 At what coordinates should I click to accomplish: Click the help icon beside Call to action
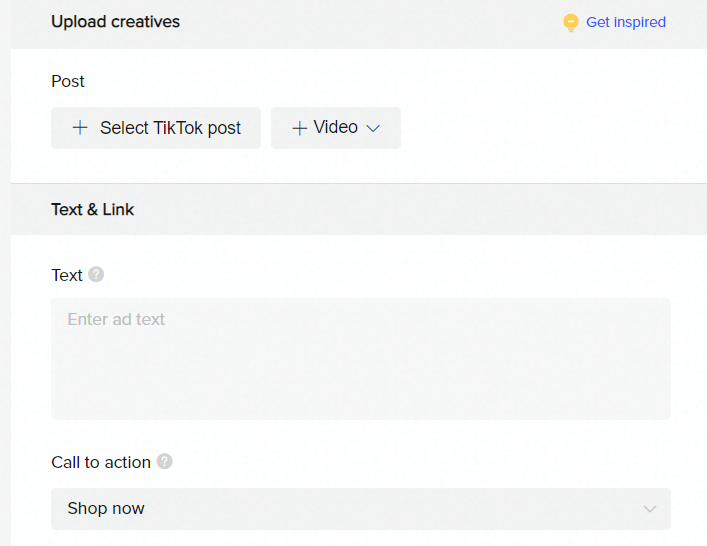(165, 462)
